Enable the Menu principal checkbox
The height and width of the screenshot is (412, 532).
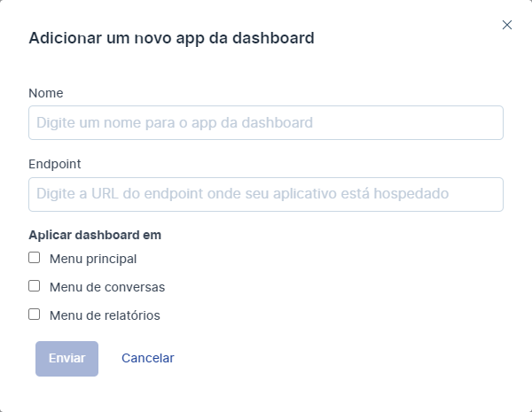(35, 258)
